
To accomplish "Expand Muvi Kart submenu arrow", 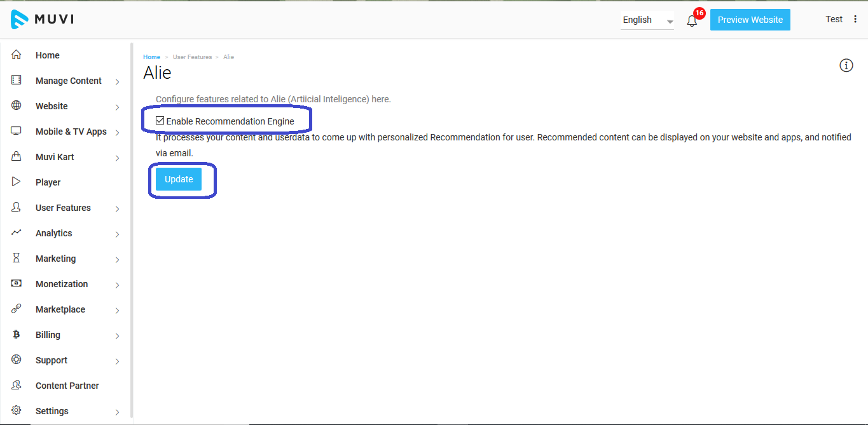I will (118, 158).
